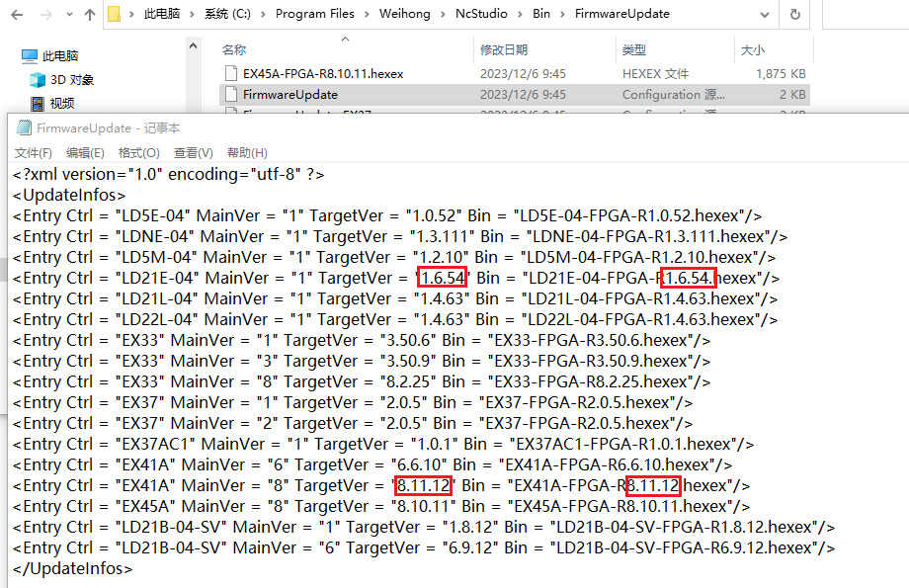This screenshot has height=588, width=909.
Task: Expand the chevron before 此电脑 in address bar
Action: (x=132, y=14)
